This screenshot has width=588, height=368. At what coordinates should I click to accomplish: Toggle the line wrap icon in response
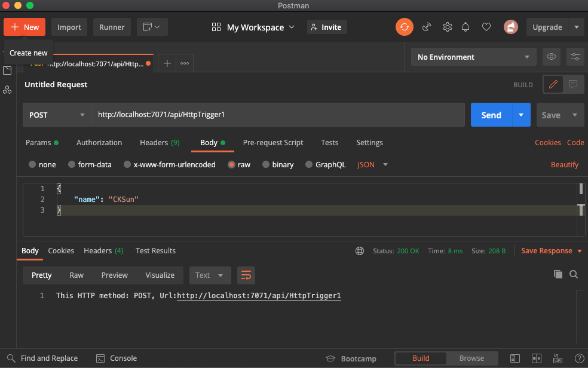pyautogui.click(x=246, y=275)
